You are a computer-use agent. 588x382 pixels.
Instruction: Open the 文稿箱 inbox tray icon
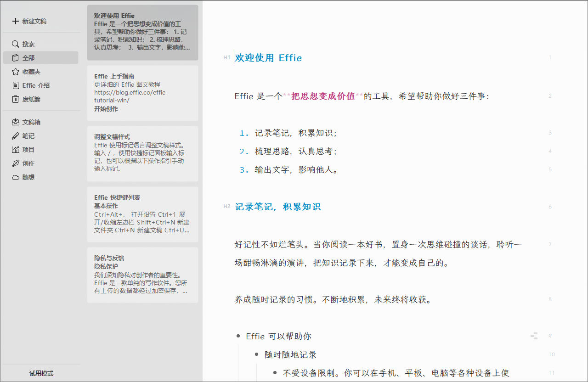pos(15,122)
